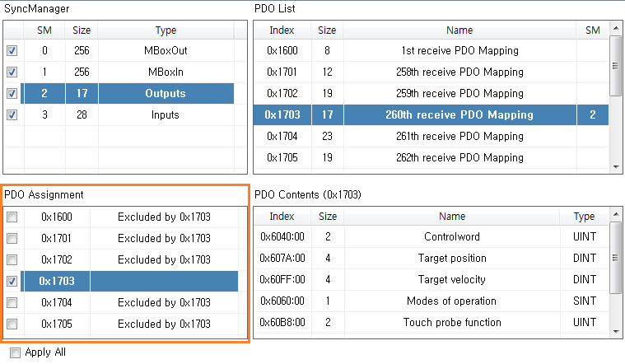Select 261st receive PDO Mapping entry
Image resolution: width=625 pixels, height=364 pixels.
tap(459, 137)
